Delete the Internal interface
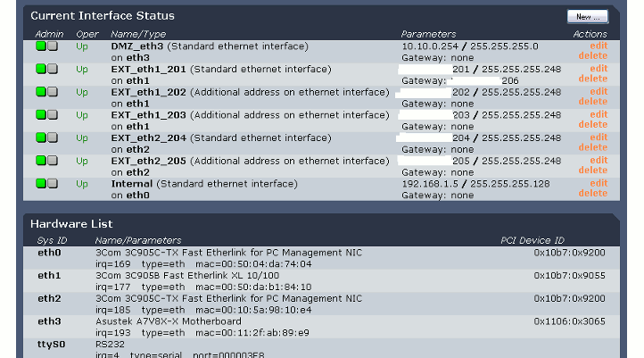644x358 pixels. pyautogui.click(x=593, y=194)
